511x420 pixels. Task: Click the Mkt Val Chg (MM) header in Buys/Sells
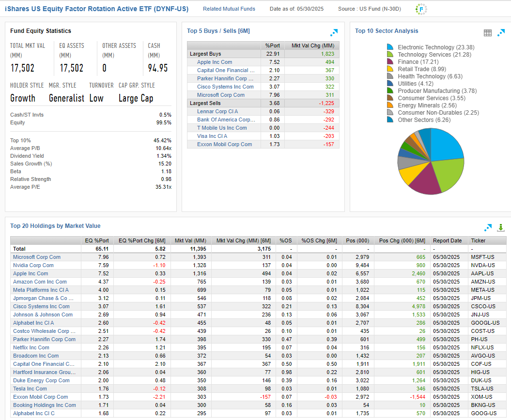pos(313,45)
